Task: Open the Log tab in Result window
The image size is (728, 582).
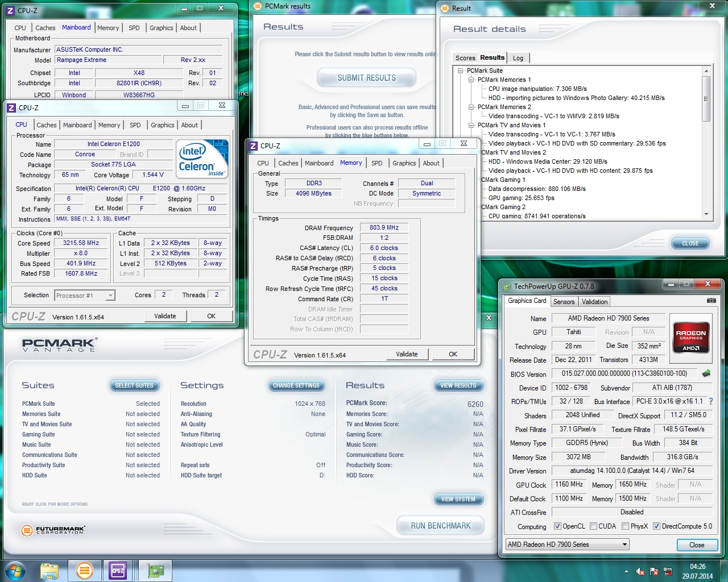Action: 518,58
